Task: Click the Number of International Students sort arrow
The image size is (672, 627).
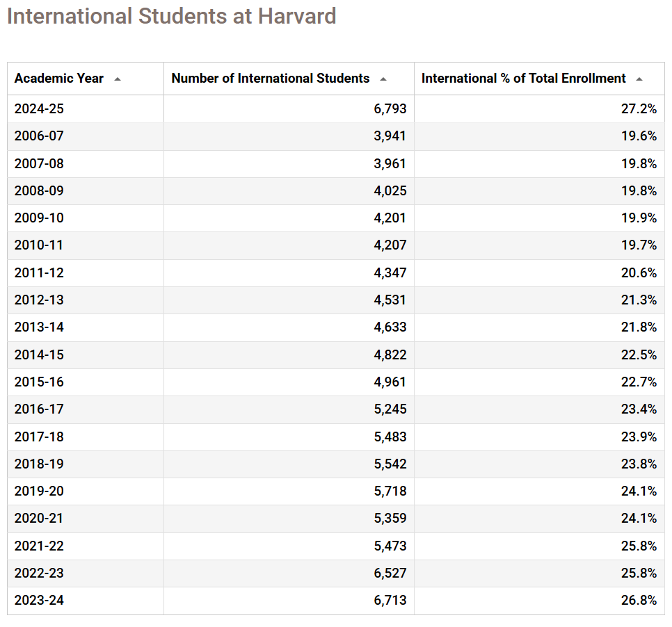Action: pyautogui.click(x=383, y=79)
